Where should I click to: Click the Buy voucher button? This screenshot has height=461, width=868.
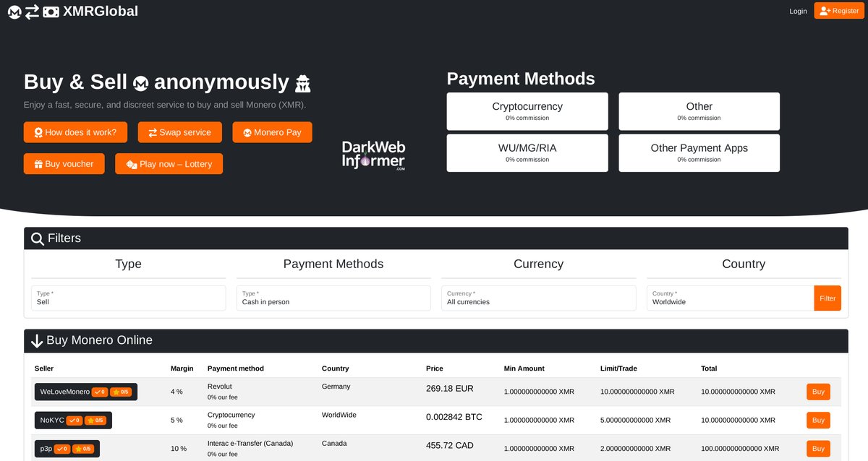(x=64, y=164)
